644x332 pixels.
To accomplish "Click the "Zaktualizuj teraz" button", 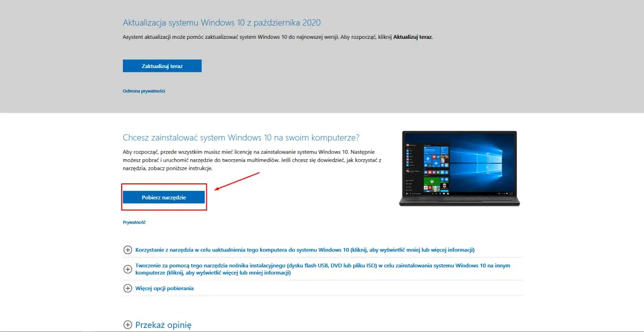I will click(x=162, y=65).
